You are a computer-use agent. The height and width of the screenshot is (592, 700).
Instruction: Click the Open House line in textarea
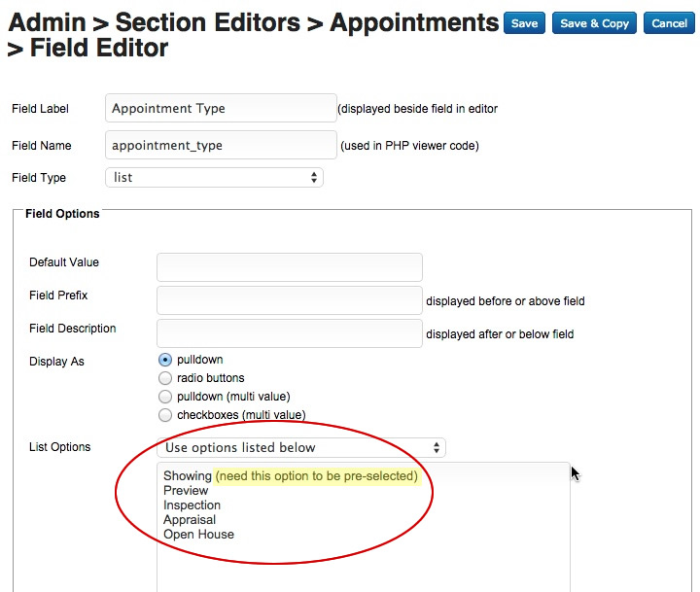(x=198, y=535)
